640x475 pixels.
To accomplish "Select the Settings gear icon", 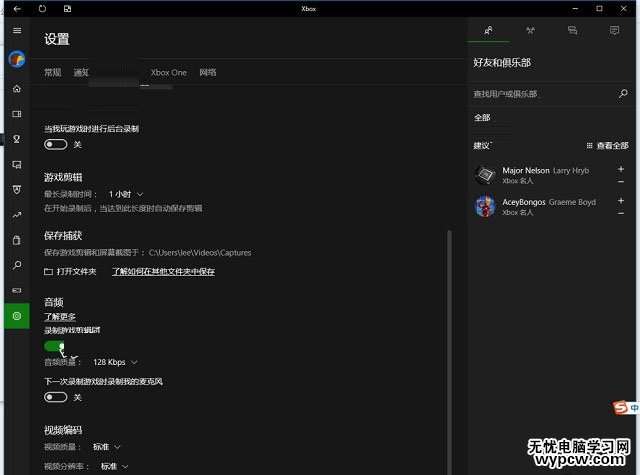I will coord(17,316).
